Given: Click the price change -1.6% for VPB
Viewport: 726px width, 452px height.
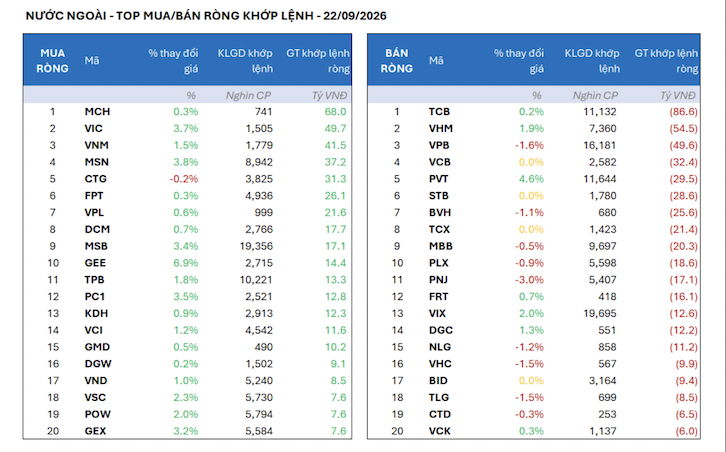Looking at the screenshot, I should coord(529,145).
